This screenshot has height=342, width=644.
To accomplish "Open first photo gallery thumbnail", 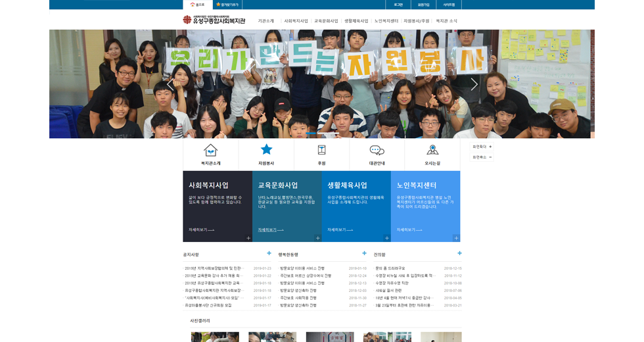I will pos(215,337).
